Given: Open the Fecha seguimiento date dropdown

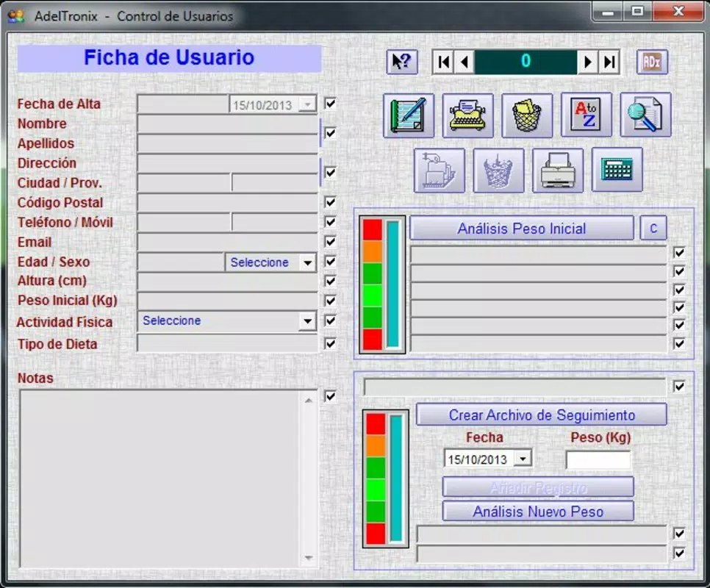Looking at the screenshot, I should coord(523,459).
